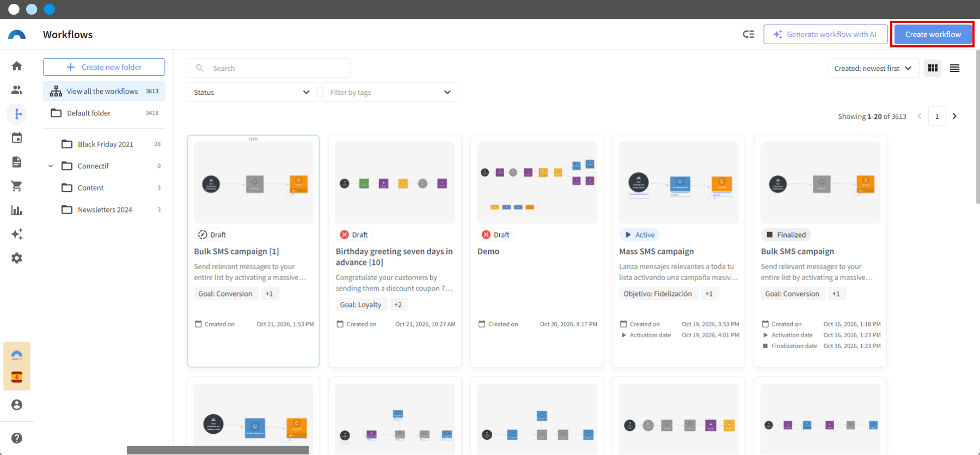
Task: Click the app logo at top left
Action: point(17,34)
